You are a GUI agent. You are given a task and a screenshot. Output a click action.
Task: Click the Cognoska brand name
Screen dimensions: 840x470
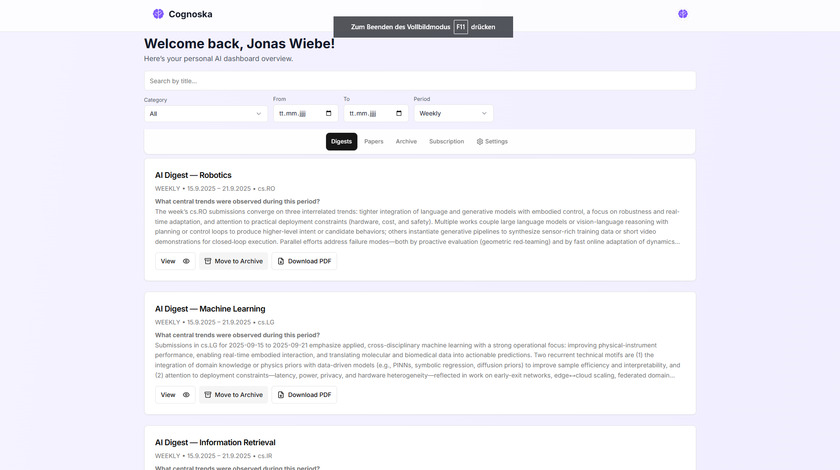[x=190, y=14]
